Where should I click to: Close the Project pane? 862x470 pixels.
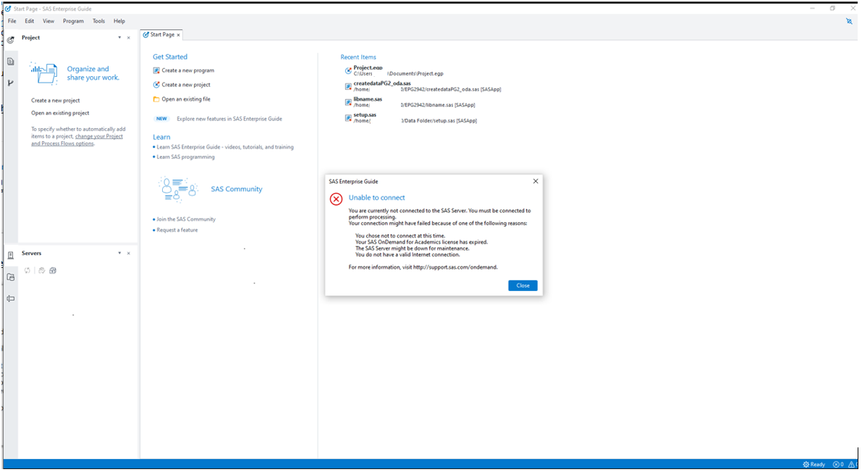[129, 38]
